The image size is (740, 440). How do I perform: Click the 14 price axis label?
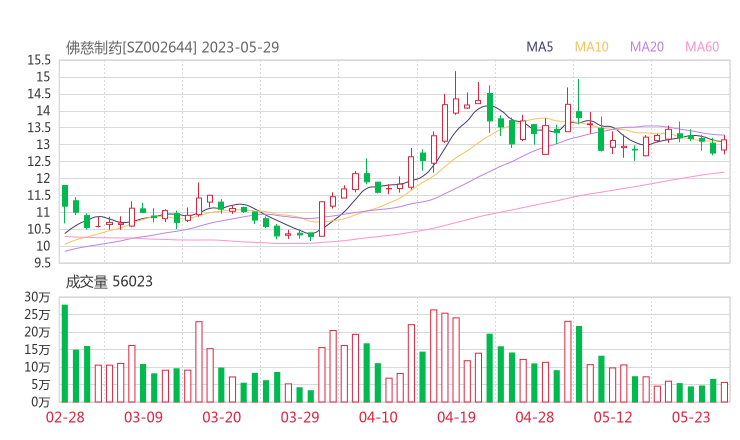click(x=43, y=111)
